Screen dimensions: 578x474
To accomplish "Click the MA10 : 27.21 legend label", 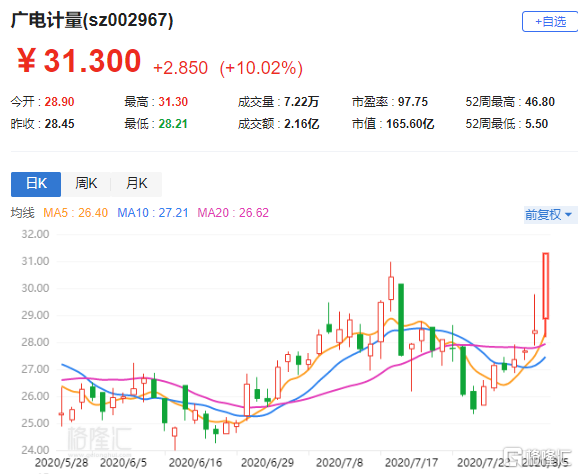I will click(153, 213).
